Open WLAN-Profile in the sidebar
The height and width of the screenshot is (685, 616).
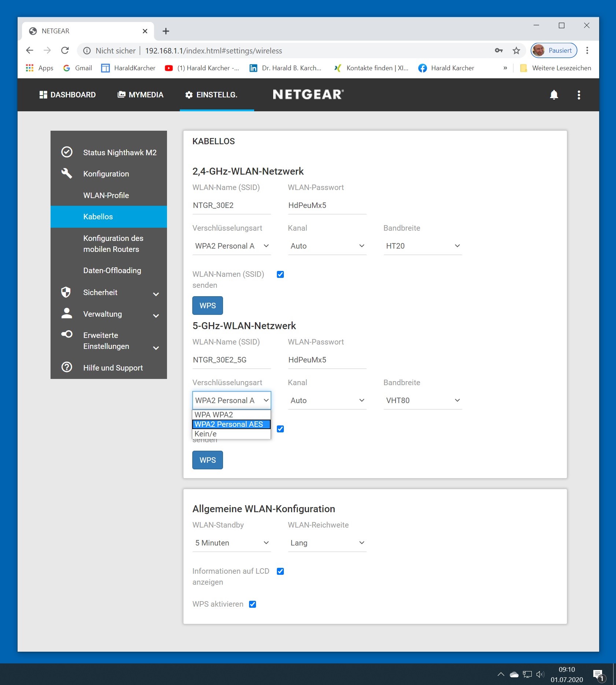pyautogui.click(x=106, y=195)
